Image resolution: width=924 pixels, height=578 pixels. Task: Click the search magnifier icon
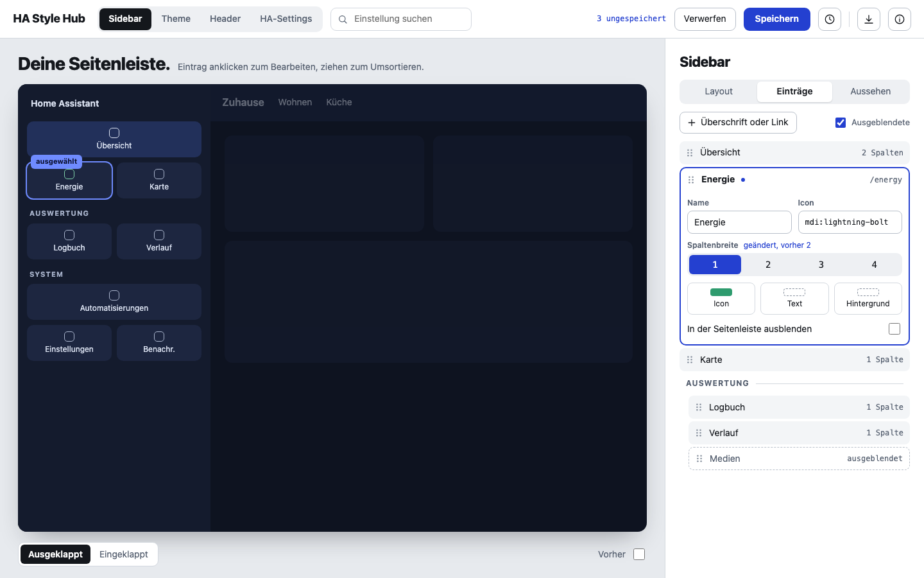[x=343, y=19]
